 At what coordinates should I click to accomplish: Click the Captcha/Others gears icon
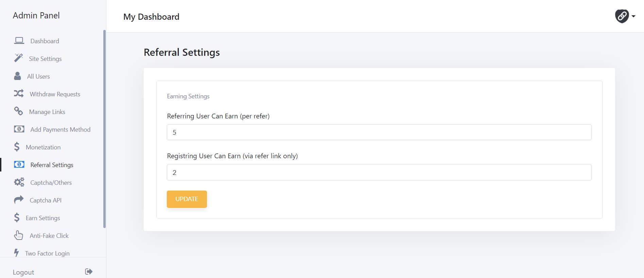coord(19,182)
